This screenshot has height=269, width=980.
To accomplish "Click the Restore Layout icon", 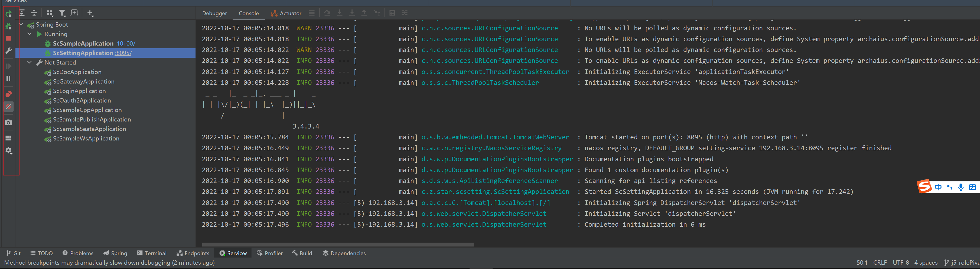I will pos(8,138).
